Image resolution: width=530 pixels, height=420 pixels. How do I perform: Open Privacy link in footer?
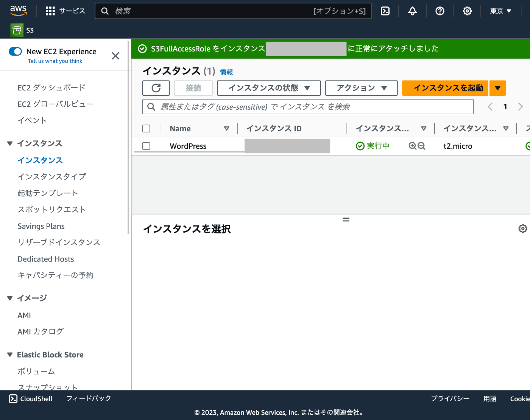[x=450, y=398]
